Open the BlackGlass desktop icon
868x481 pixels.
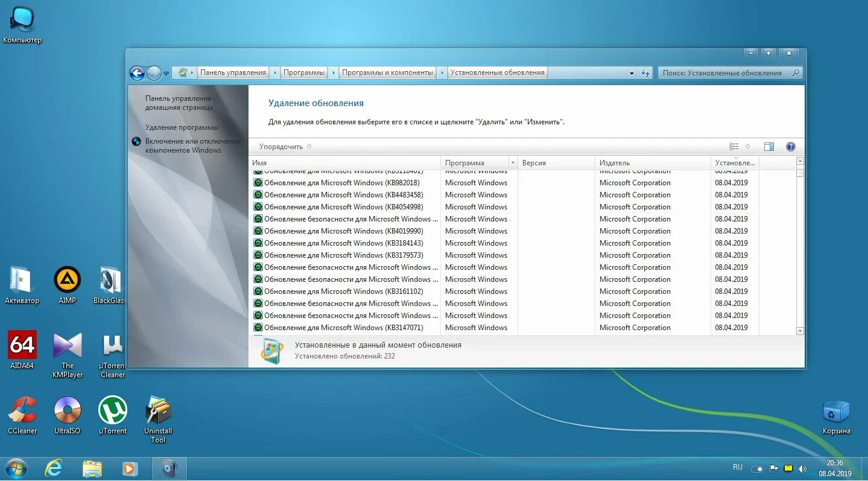point(109,285)
